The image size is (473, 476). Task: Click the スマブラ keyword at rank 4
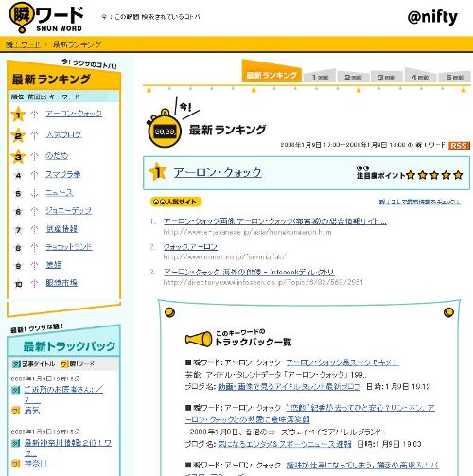63,174
